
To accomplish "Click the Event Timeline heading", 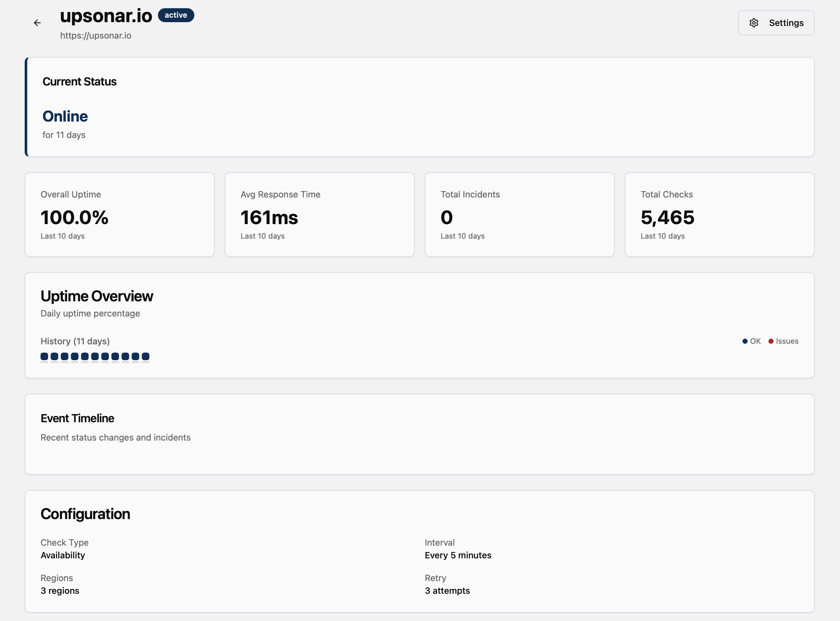I will click(x=78, y=418).
